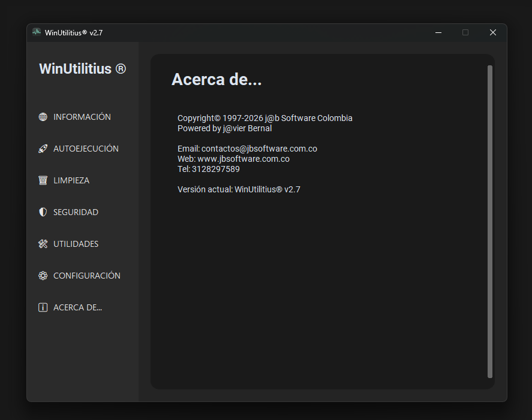Click the ACERCA DE... menu label

pyautogui.click(x=78, y=307)
